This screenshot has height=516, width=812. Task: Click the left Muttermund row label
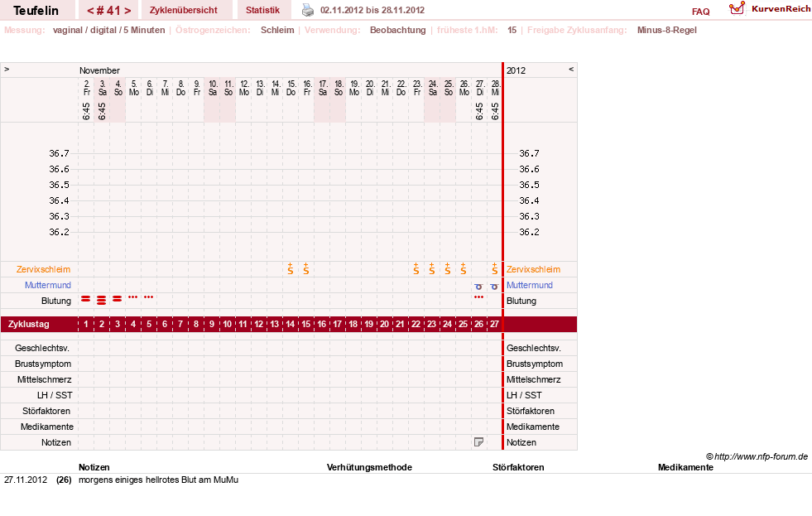click(48, 285)
